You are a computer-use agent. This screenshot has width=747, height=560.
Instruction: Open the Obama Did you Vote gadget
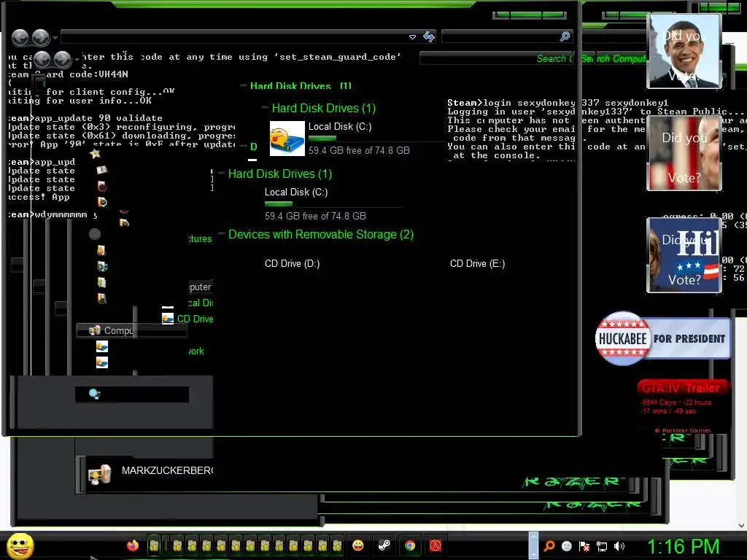[x=684, y=52]
